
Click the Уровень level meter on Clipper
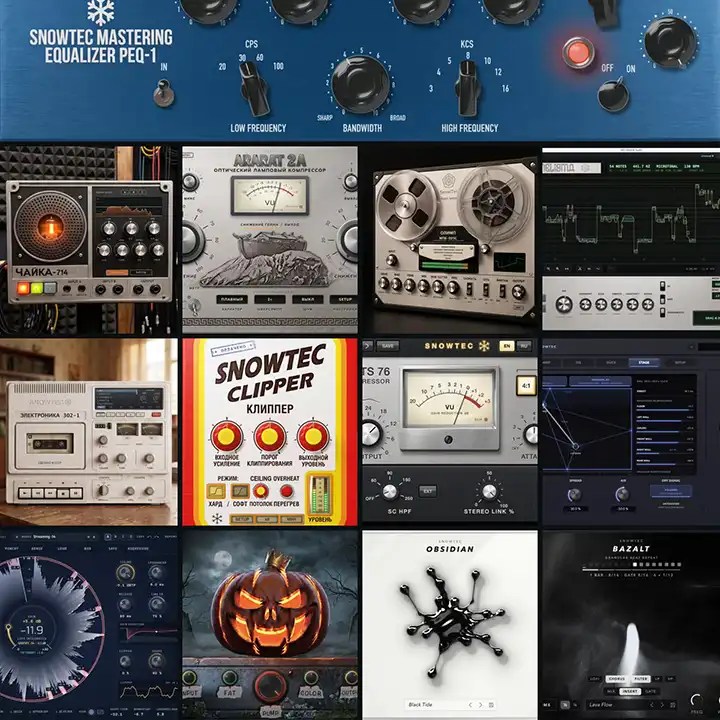[x=320, y=495]
